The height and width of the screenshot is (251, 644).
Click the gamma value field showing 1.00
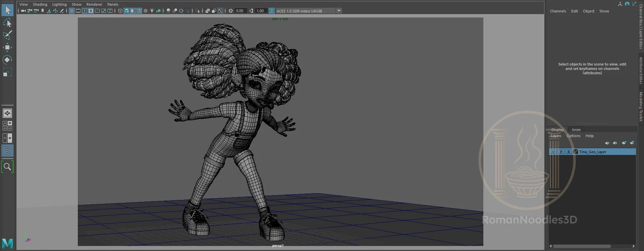point(260,11)
